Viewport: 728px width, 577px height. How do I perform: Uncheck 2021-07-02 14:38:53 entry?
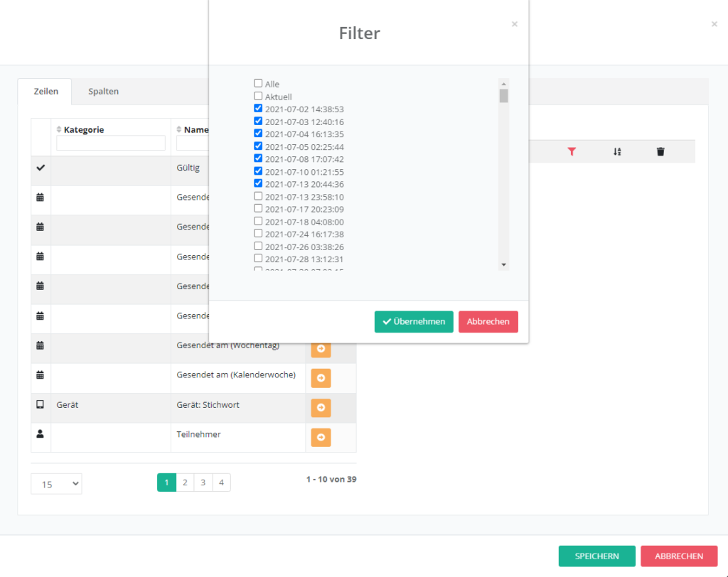coord(258,109)
